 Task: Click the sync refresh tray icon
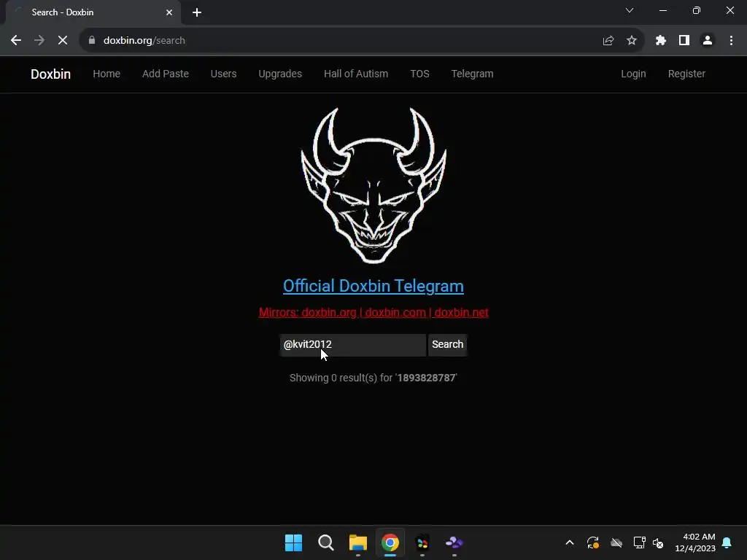coord(592,542)
